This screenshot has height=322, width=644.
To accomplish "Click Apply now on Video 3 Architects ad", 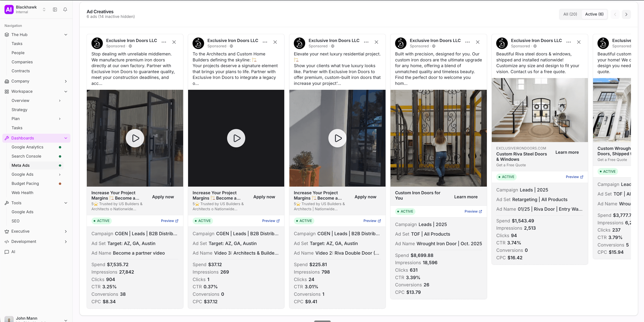I will tap(264, 197).
